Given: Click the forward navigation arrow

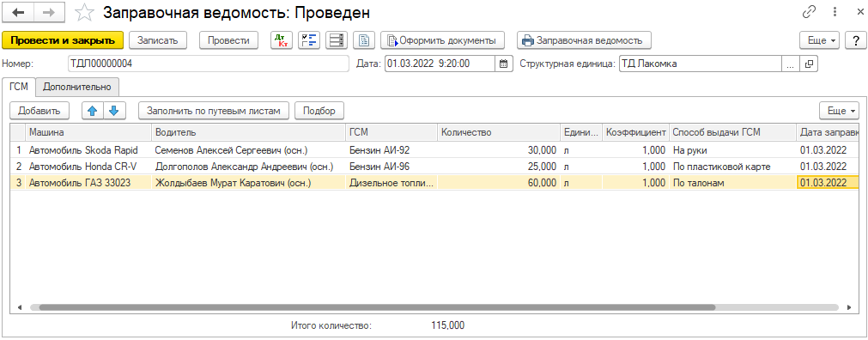Looking at the screenshot, I should pos(49,12).
